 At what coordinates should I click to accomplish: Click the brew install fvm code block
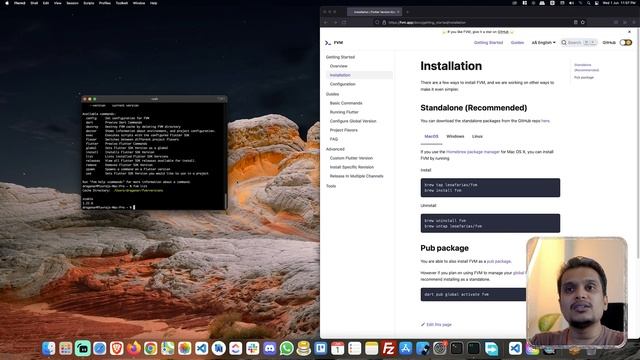coord(490,188)
